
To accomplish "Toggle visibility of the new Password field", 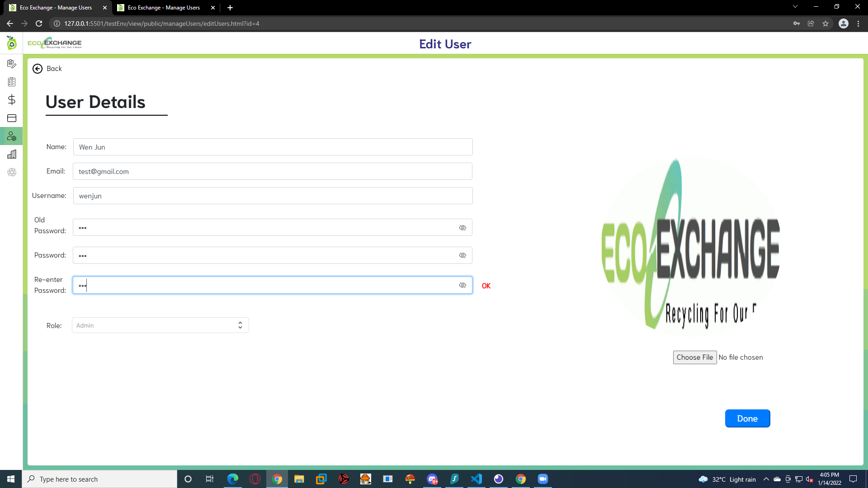I will click(x=462, y=255).
